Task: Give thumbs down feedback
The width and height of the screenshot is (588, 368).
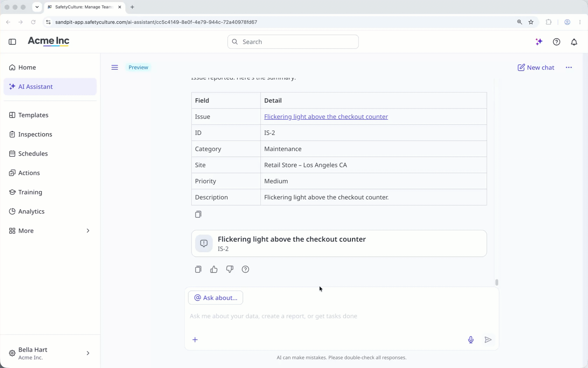Action: (x=230, y=269)
